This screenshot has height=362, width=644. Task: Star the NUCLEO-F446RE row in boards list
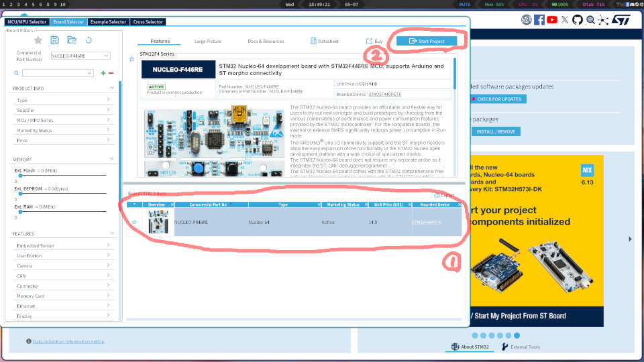[134, 222]
